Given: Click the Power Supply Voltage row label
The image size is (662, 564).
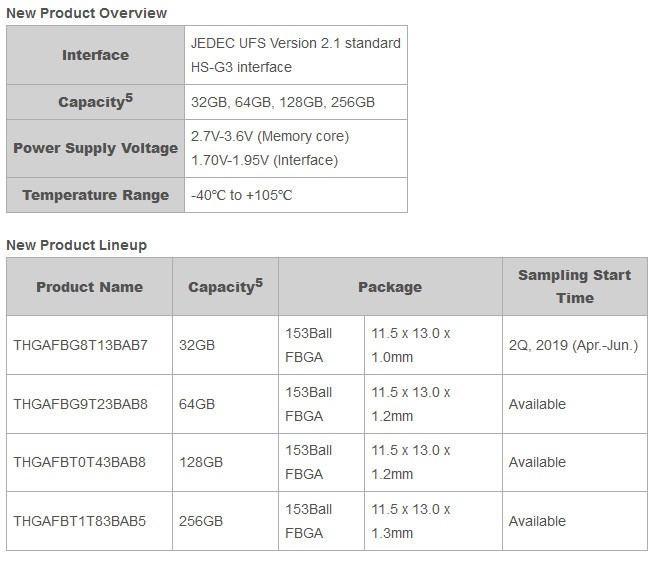Looking at the screenshot, I should coord(96,148).
